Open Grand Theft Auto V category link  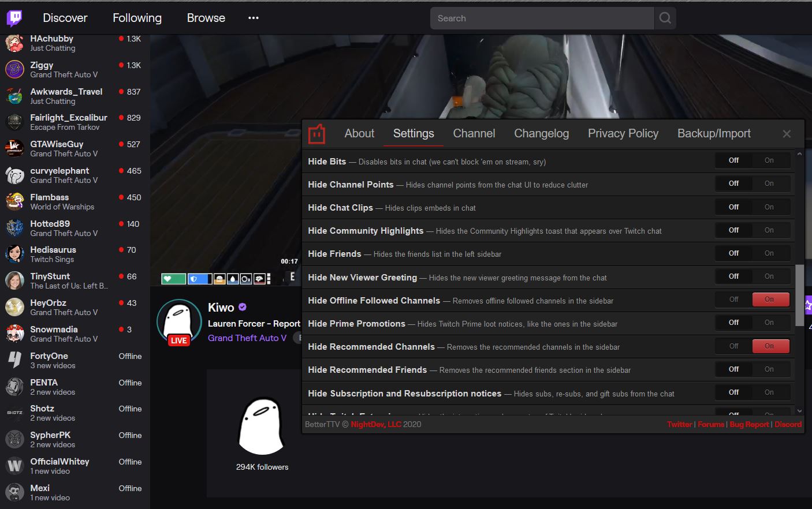tap(247, 338)
